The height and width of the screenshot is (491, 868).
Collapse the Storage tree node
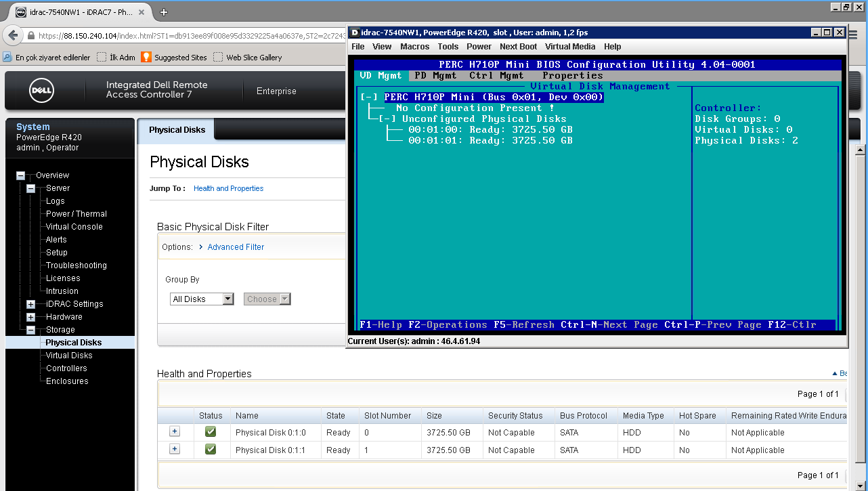(x=30, y=330)
